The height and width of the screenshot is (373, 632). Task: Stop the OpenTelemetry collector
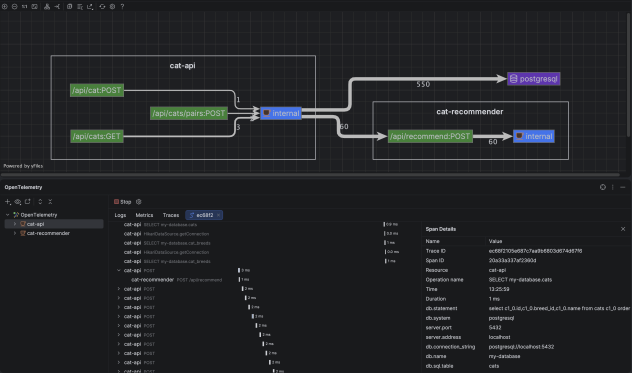[123, 202]
